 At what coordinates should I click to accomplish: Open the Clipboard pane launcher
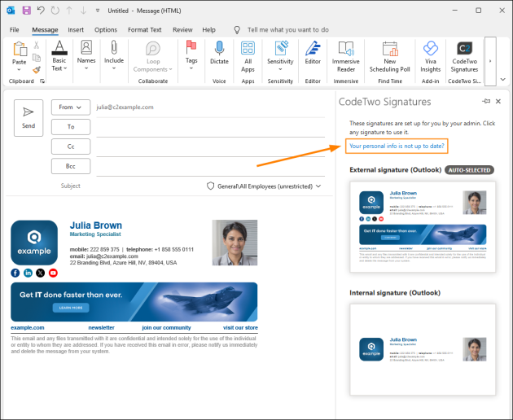pyautogui.click(x=42, y=81)
